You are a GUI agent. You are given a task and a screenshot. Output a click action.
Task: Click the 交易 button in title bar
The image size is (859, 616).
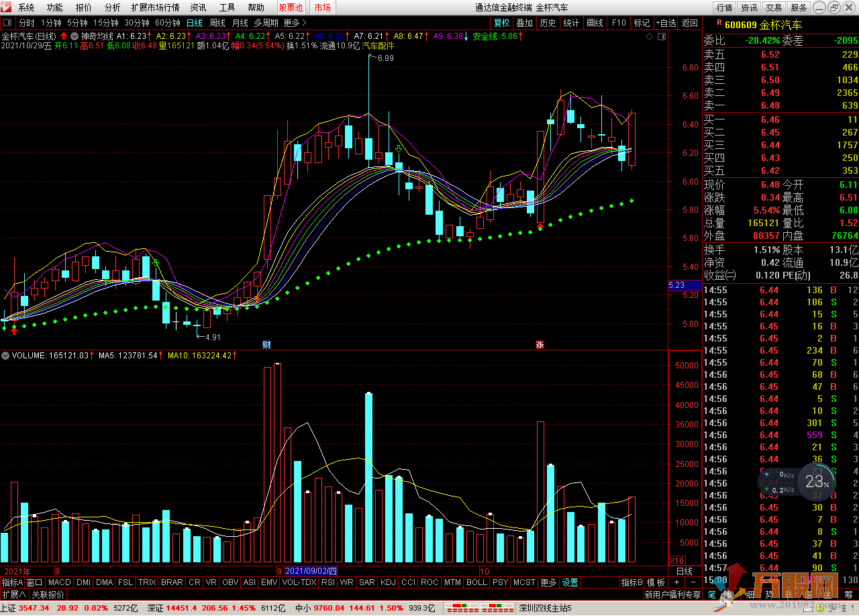pos(774,8)
